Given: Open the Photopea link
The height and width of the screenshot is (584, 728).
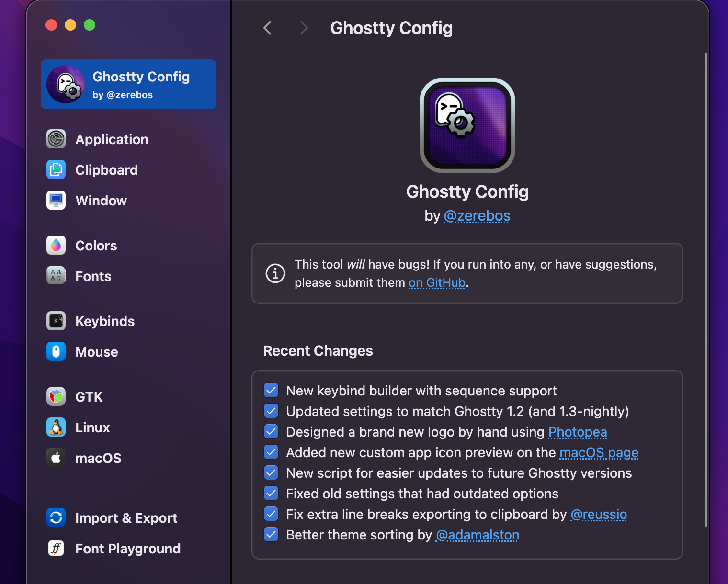Looking at the screenshot, I should click(x=577, y=432).
